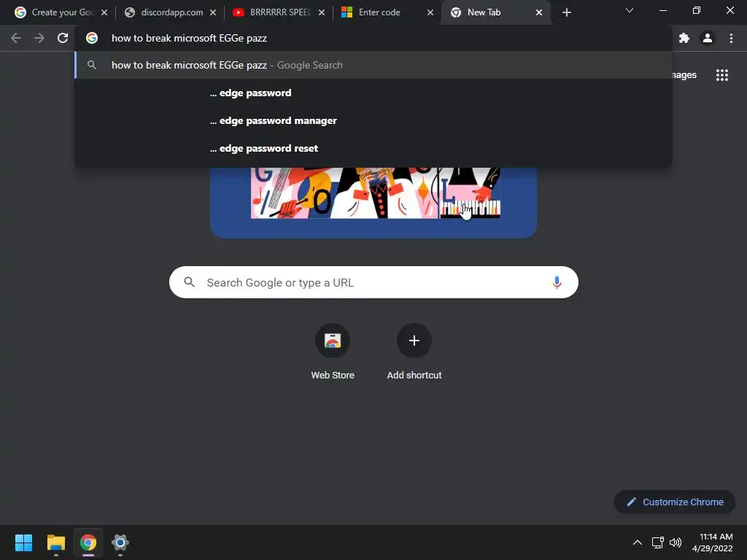Choose the 'edge password reset' suggestion
747x560 pixels.
373,148
